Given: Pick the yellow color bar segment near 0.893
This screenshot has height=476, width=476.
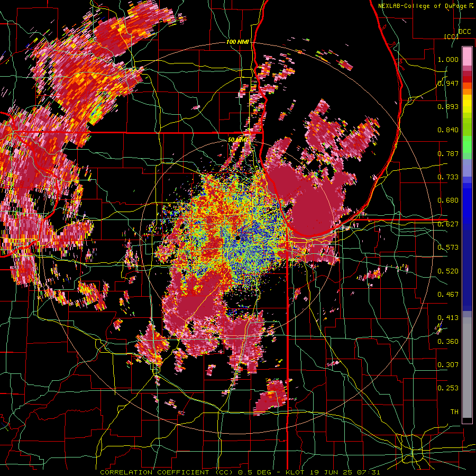Looking at the screenshot, I should (467, 104).
